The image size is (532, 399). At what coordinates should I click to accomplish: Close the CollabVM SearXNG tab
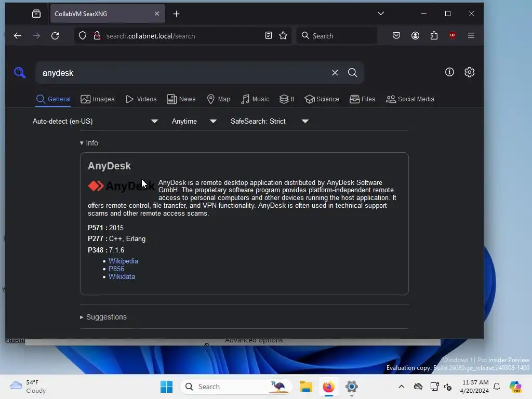[x=157, y=14]
